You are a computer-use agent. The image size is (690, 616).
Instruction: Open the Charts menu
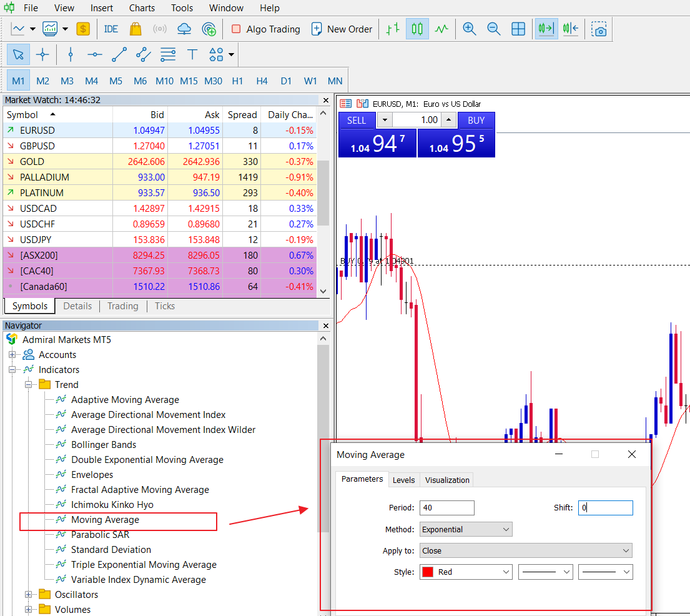pyautogui.click(x=142, y=8)
